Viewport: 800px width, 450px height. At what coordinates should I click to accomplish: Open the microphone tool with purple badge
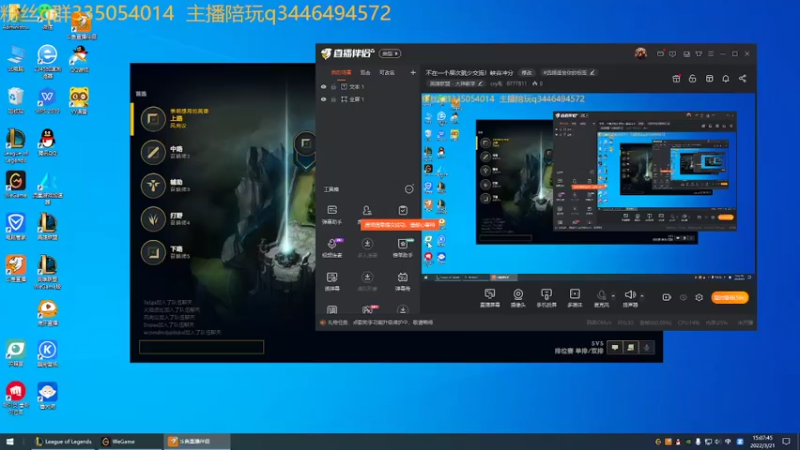point(332,247)
